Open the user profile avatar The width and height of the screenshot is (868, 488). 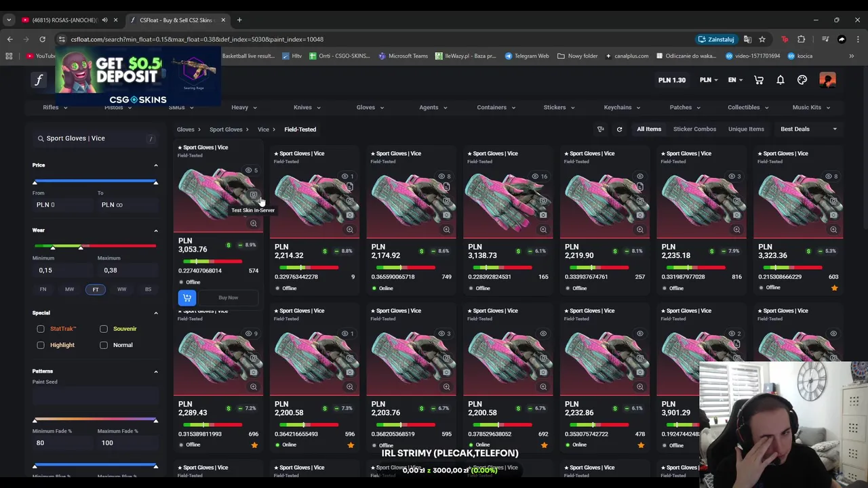[x=827, y=80]
